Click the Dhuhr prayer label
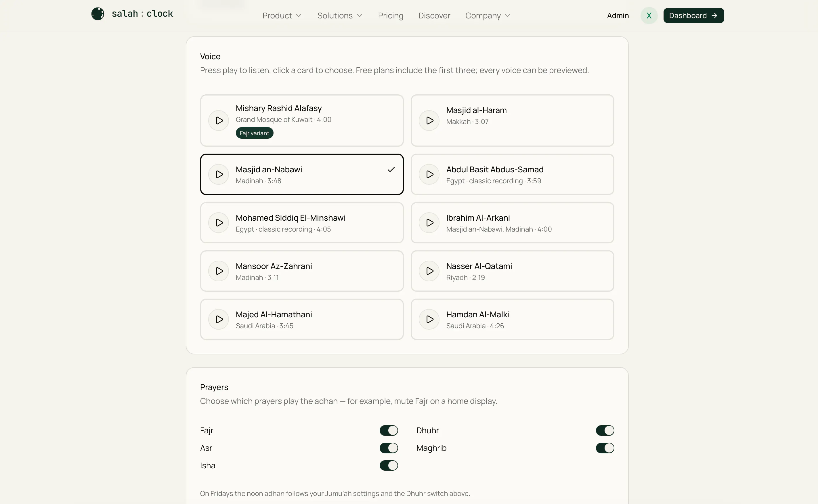 click(427, 430)
